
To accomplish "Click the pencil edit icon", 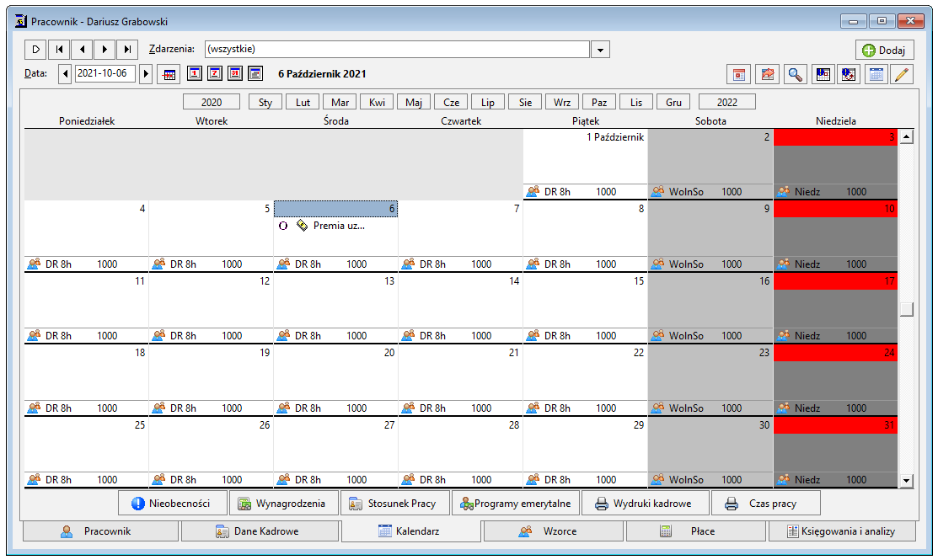I will (x=902, y=74).
